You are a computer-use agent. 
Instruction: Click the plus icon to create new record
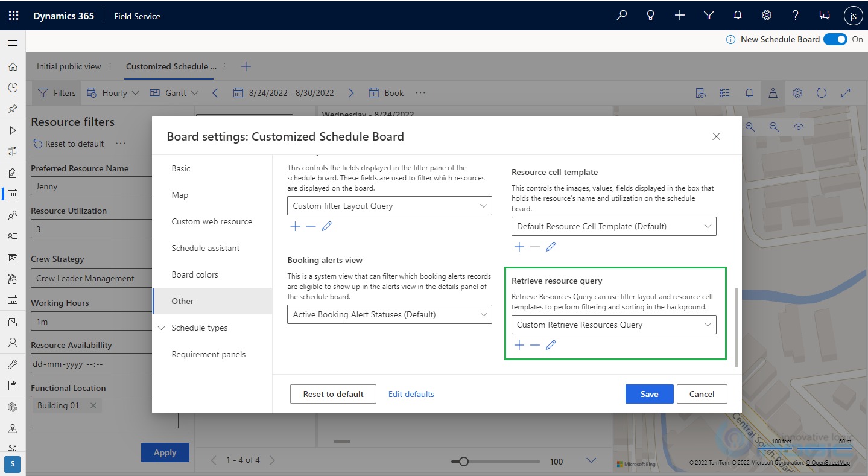pyautogui.click(x=679, y=15)
